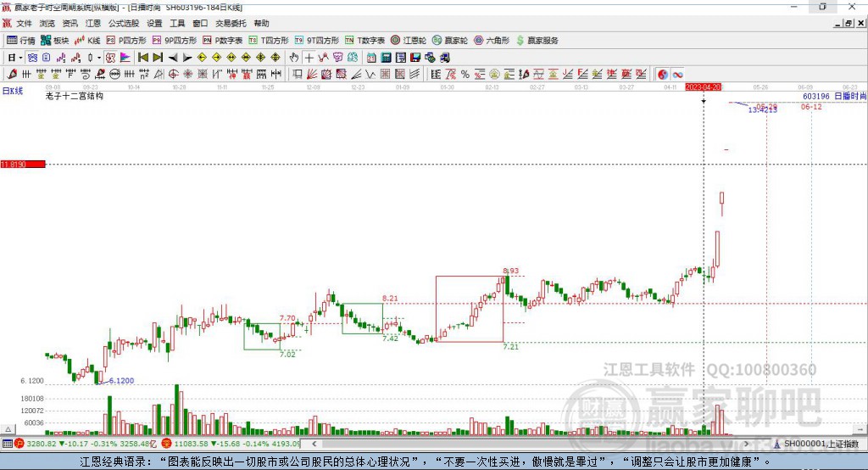This screenshot has height=470, width=868.
Task: Jump to last bar icon
Action: click(x=158, y=58)
